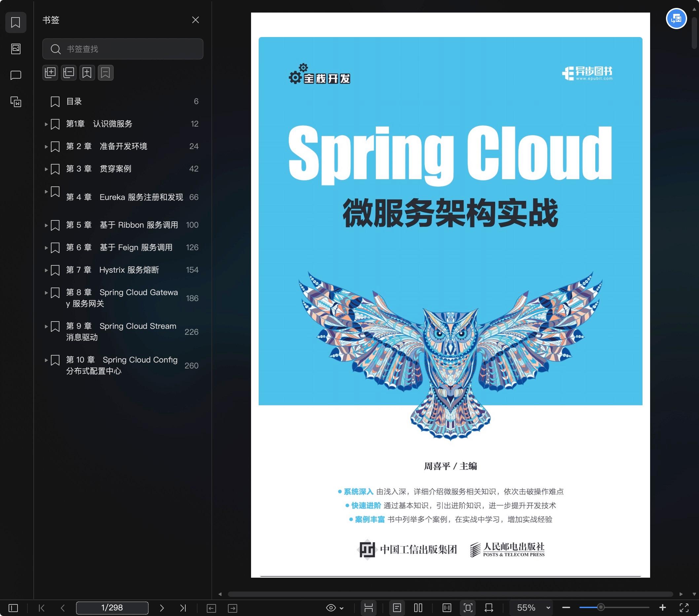Go to previous page arrow
Screen dimensions: 699x616
[62, 608]
